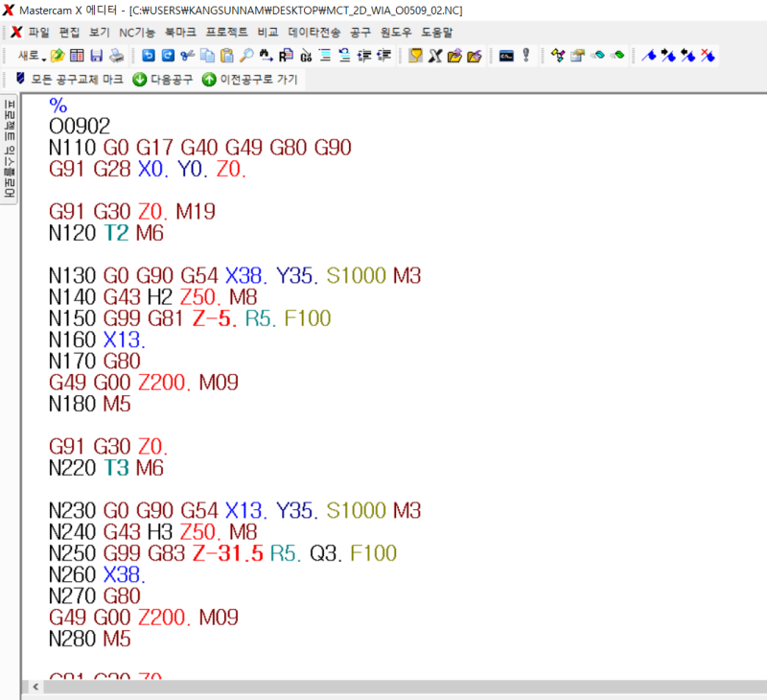
Task: Click the exclamation mark toolbar icon
Action: click(525, 56)
